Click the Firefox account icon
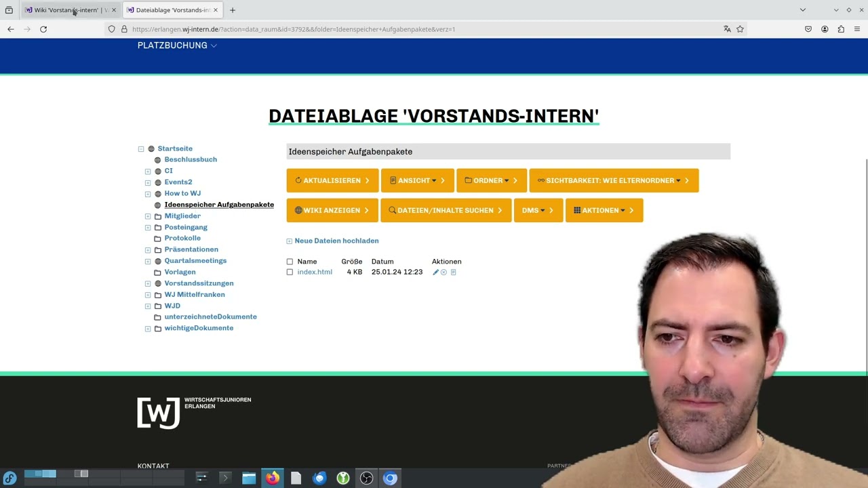This screenshot has height=488, width=868. click(x=825, y=29)
